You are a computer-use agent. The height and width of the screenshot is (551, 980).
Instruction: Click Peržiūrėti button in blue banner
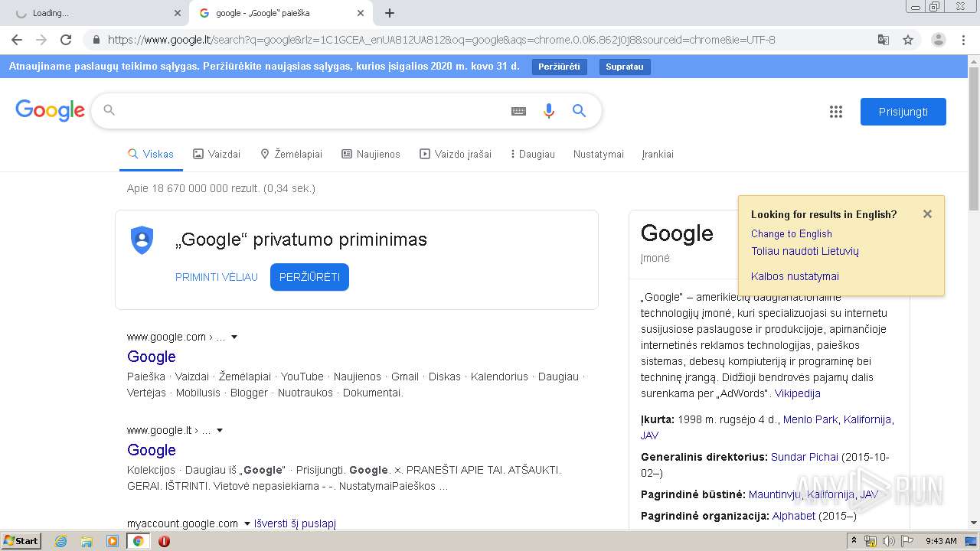(559, 67)
